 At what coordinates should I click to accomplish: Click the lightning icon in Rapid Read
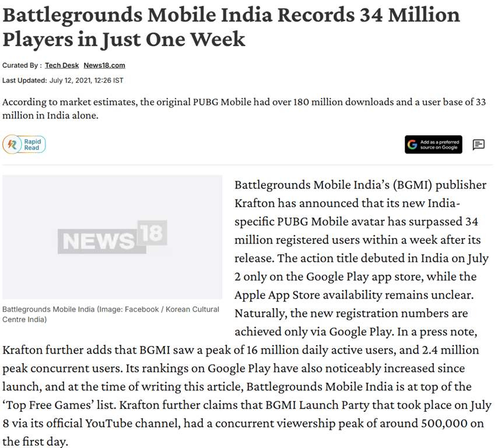(x=12, y=145)
